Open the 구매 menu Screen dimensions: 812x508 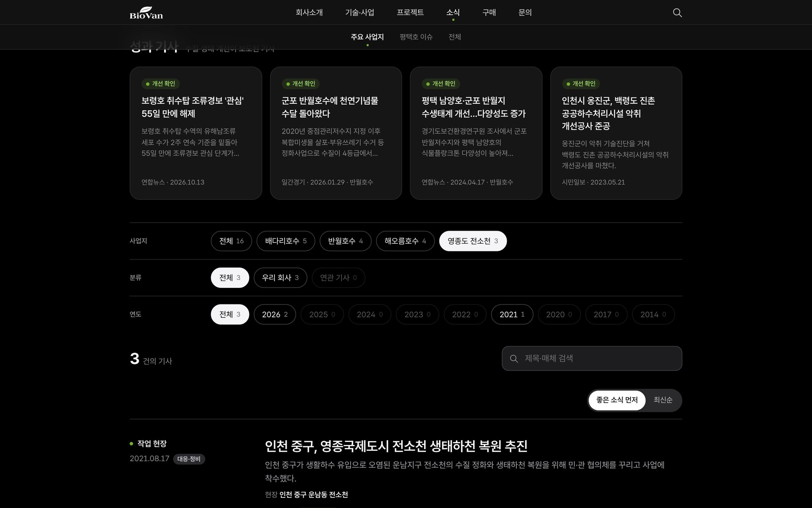tap(489, 13)
